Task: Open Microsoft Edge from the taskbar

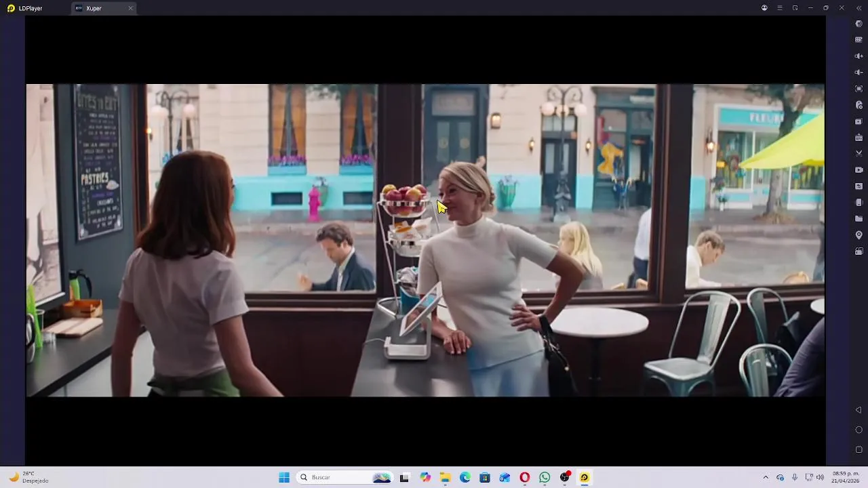Action: [465, 477]
